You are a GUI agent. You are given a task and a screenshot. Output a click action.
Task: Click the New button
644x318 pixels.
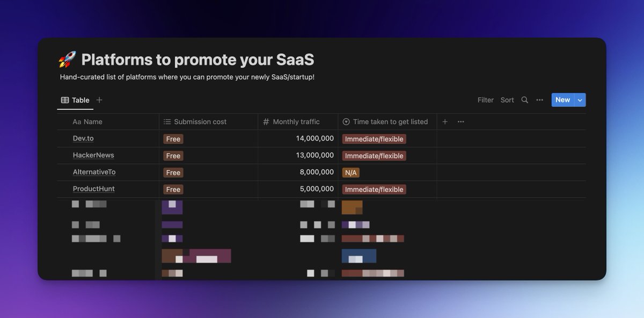pos(562,100)
